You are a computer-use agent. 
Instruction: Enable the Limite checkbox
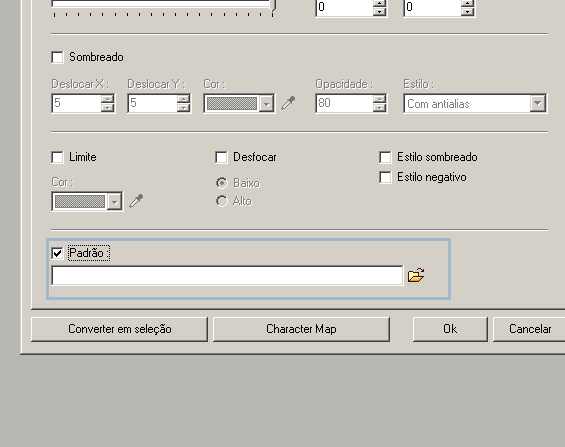tap(58, 157)
